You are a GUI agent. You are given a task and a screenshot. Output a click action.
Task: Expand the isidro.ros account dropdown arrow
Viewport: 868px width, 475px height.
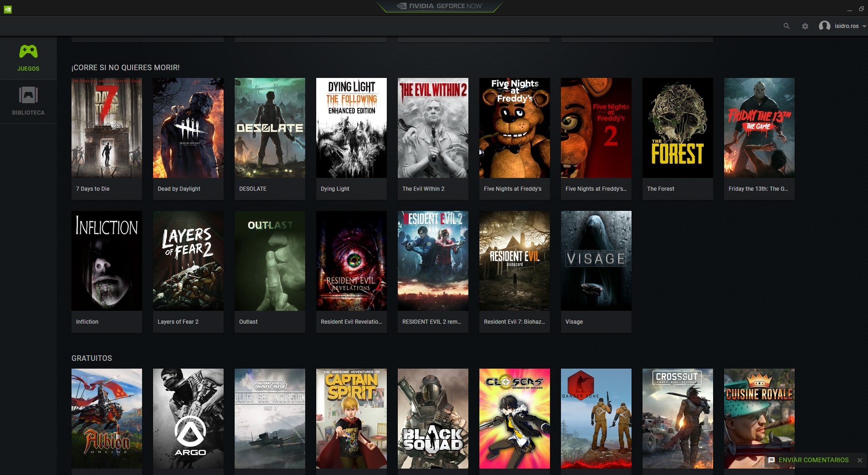coord(864,27)
